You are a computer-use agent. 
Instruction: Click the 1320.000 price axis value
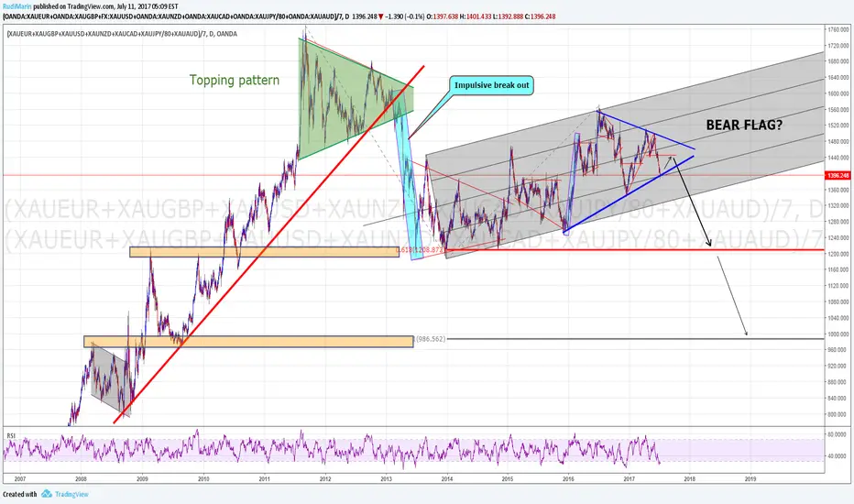(x=838, y=206)
